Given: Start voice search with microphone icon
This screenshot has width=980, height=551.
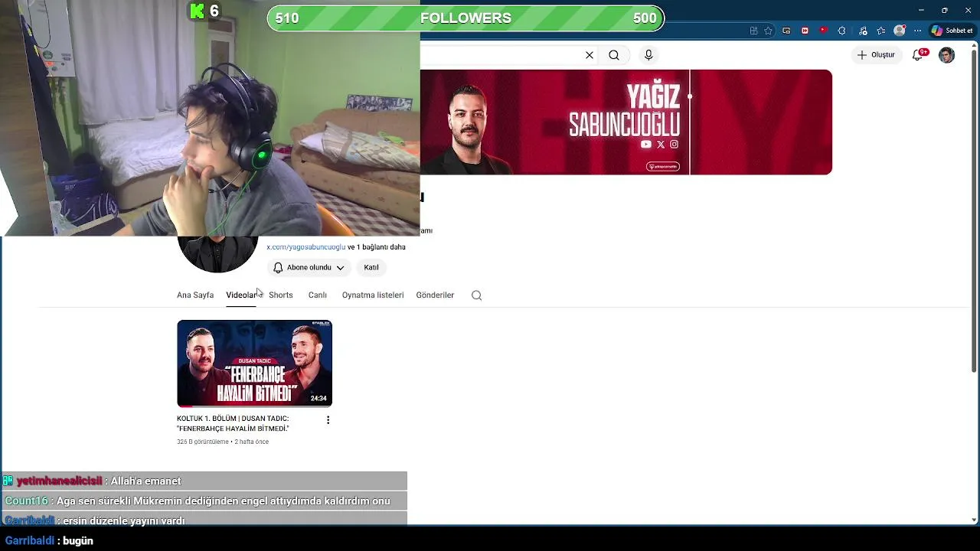Looking at the screenshot, I should pos(648,55).
